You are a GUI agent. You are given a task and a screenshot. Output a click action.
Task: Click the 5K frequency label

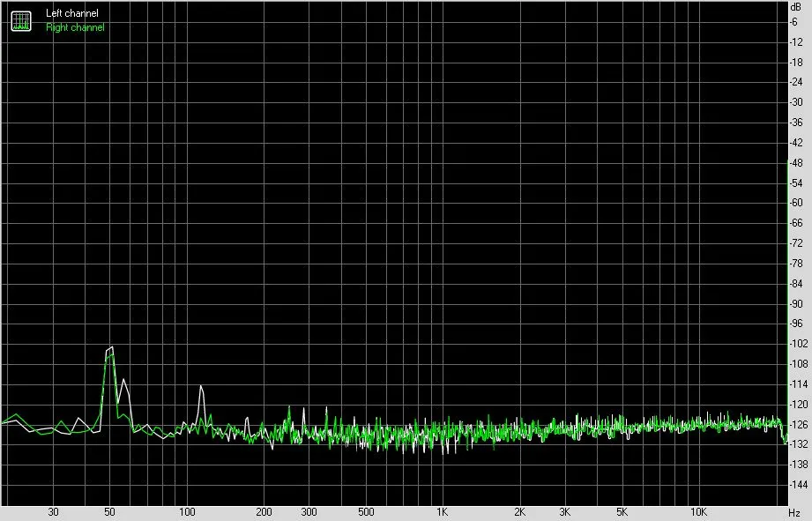coord(622,512)
